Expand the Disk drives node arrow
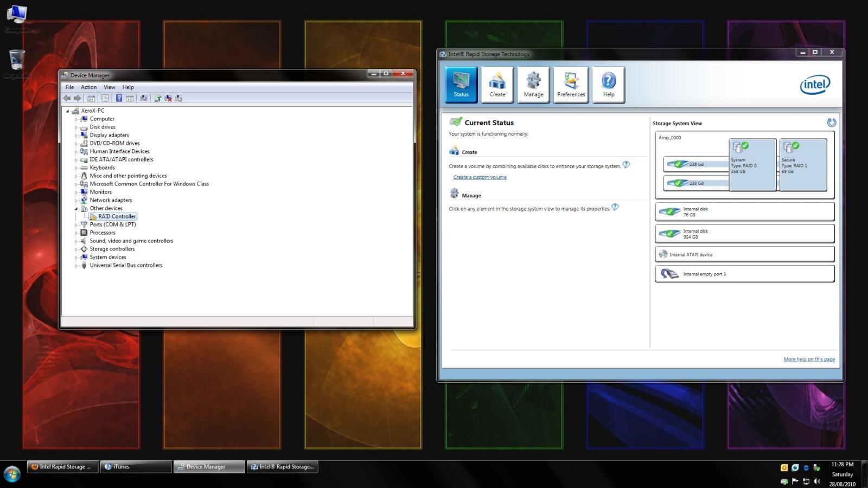 point(76,127)
